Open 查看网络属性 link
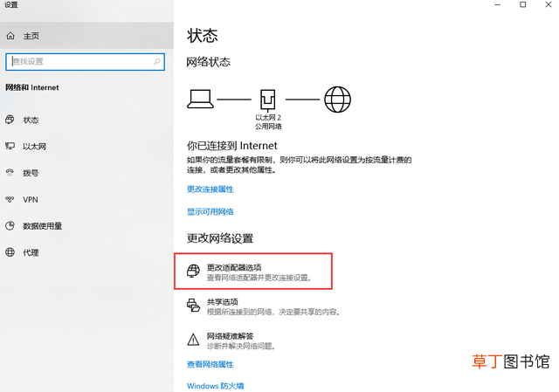 click(210, 364)
